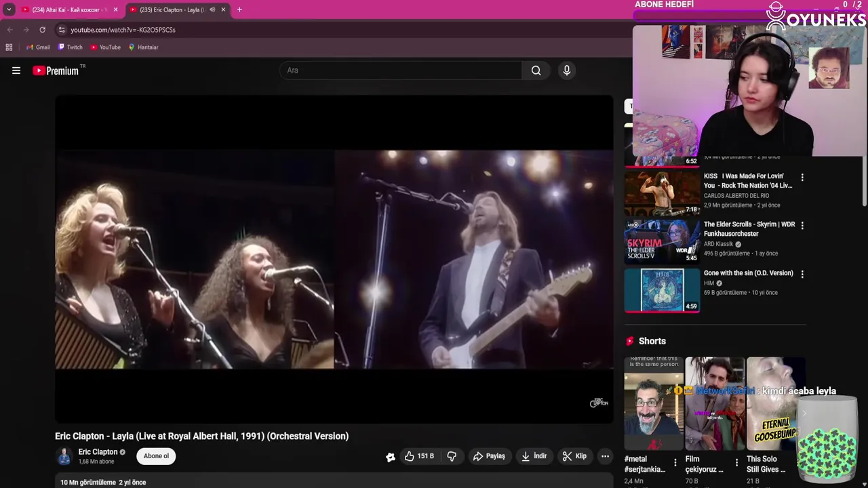This screenshot has width=868, height=488.
Task: Click the Paylaş share button
Action: coord(489,456)
